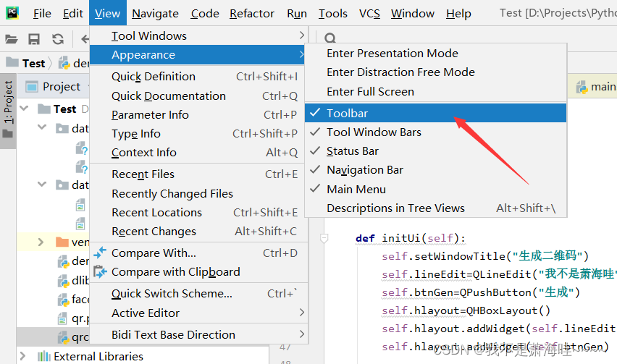Image resolution: width=617 pixels, height=364 pixels.
Task: Open the Appearance submenu
Action: (x=198, y=55)
